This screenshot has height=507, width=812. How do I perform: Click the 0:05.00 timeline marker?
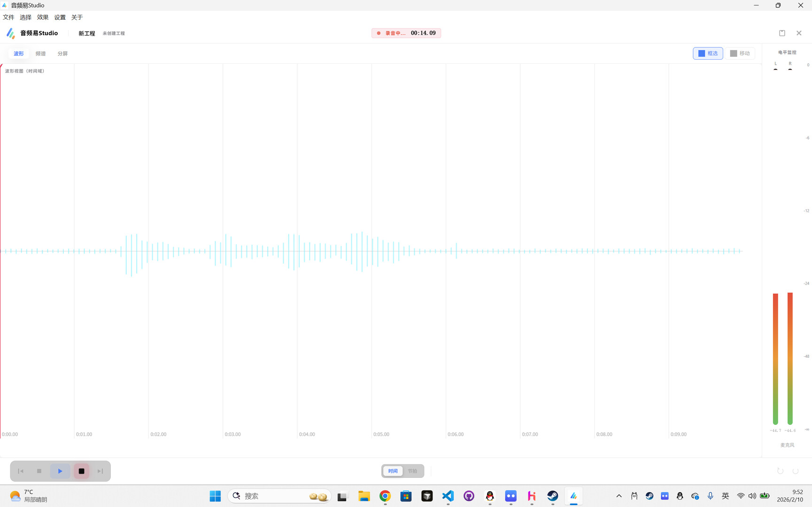tap(381, 434)
